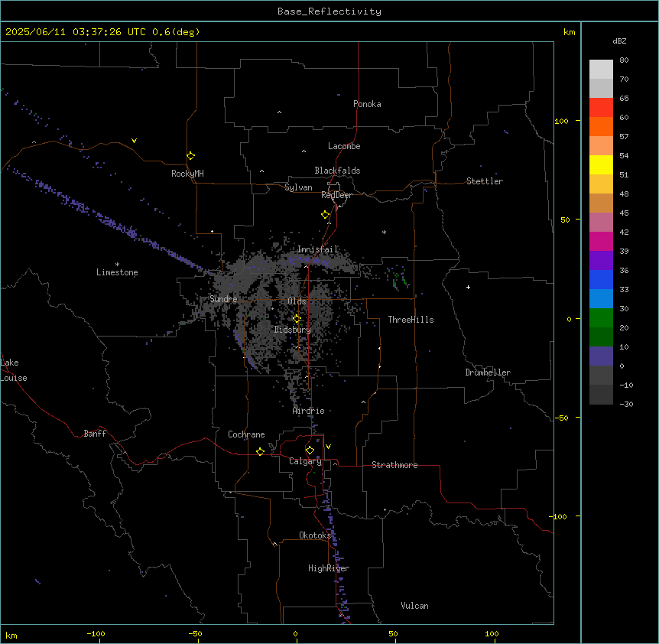Pick the blue 36-33 dBZ legend swatch
This screenshot has width=659, height=644.
(x=601, y=279)
